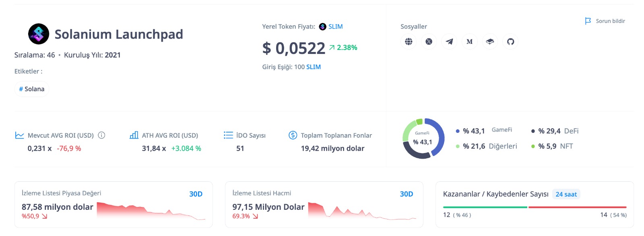Switch İzleme Listesi Hacmi to 30D

[407, 194]
